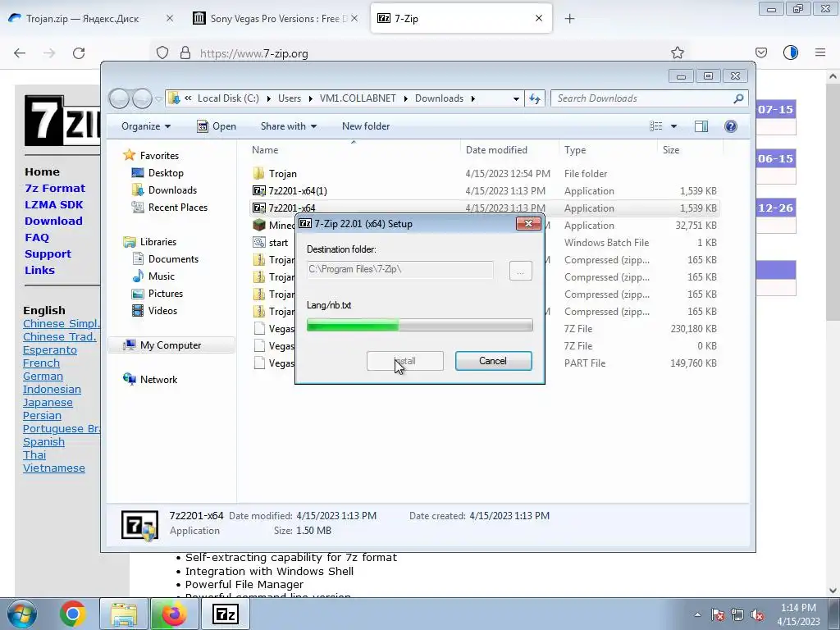Click the Firefox reload button
840x630 pixels.
[79, 52]
